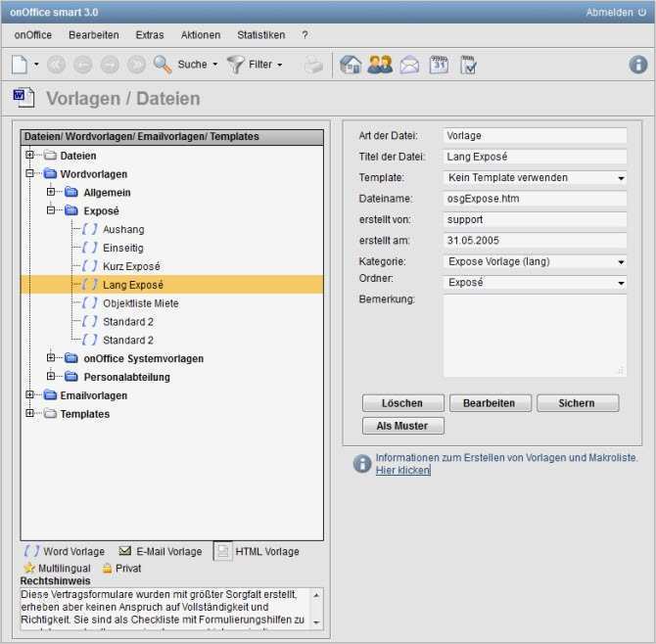Click the last grayed navigation arrow
This screenshot has height=644, width=656.
136,65
